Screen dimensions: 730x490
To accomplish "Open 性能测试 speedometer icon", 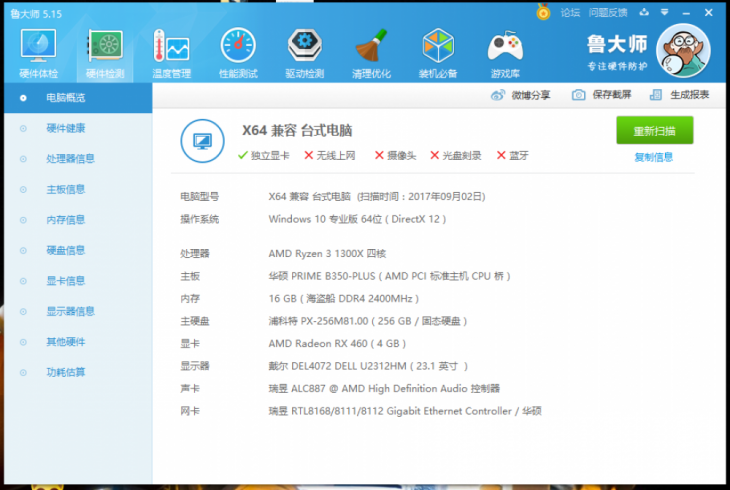I will [238, 46].
